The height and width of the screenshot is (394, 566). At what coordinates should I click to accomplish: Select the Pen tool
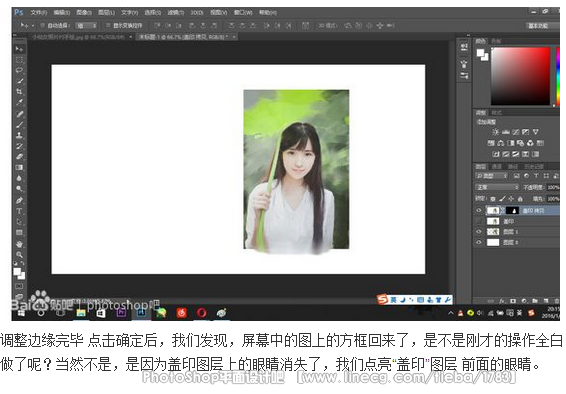point(19,200)
